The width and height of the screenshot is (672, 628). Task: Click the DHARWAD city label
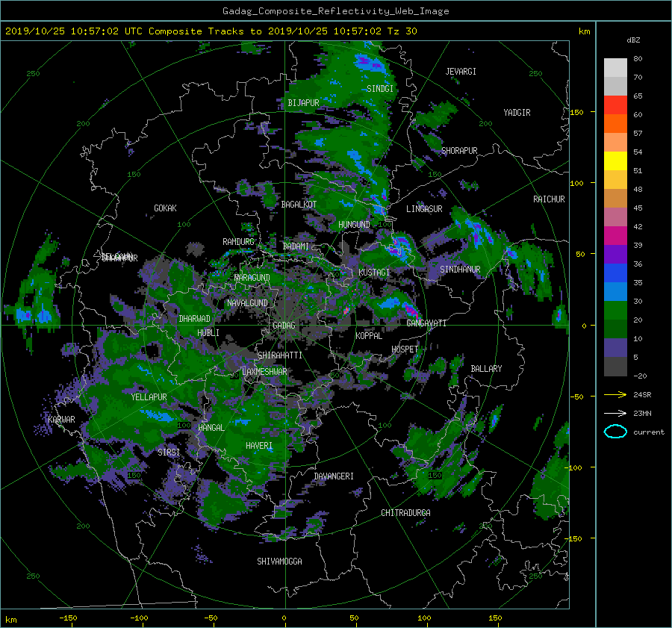195,319
